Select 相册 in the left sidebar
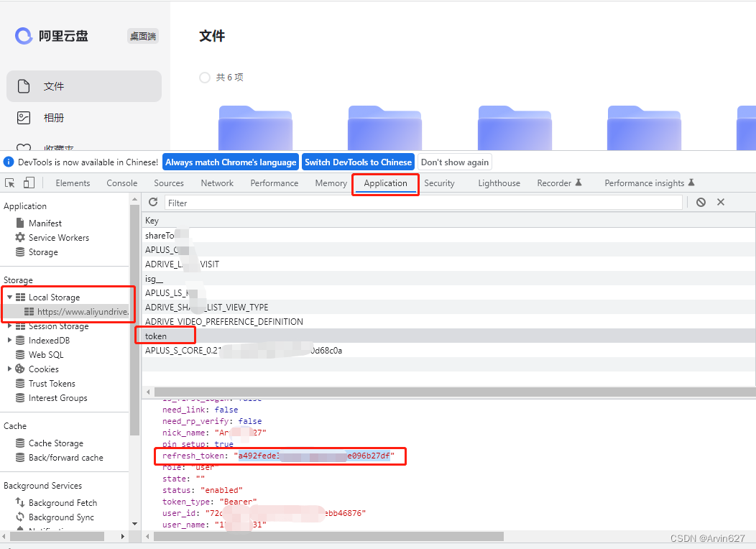 (x=84, y=118)
